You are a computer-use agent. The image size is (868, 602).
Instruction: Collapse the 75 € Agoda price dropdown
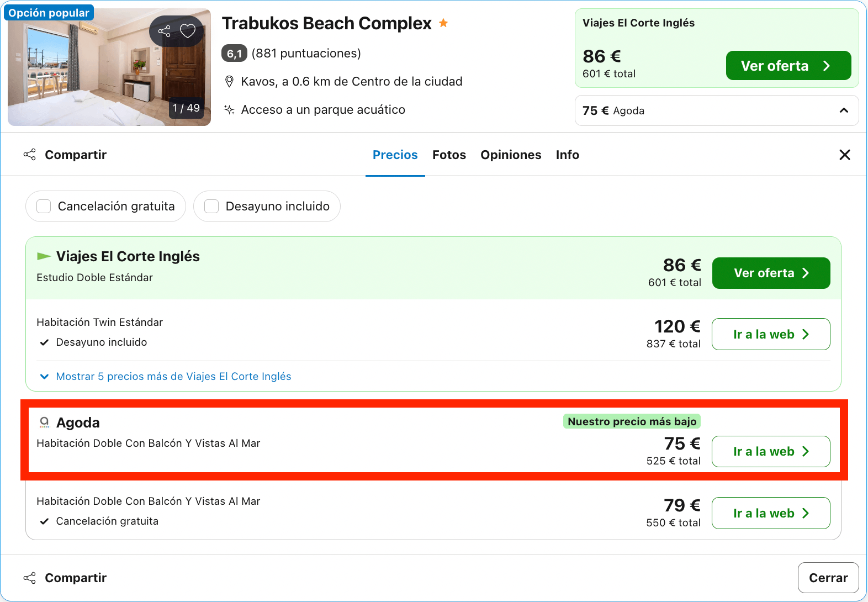click(x=717, y=110)
